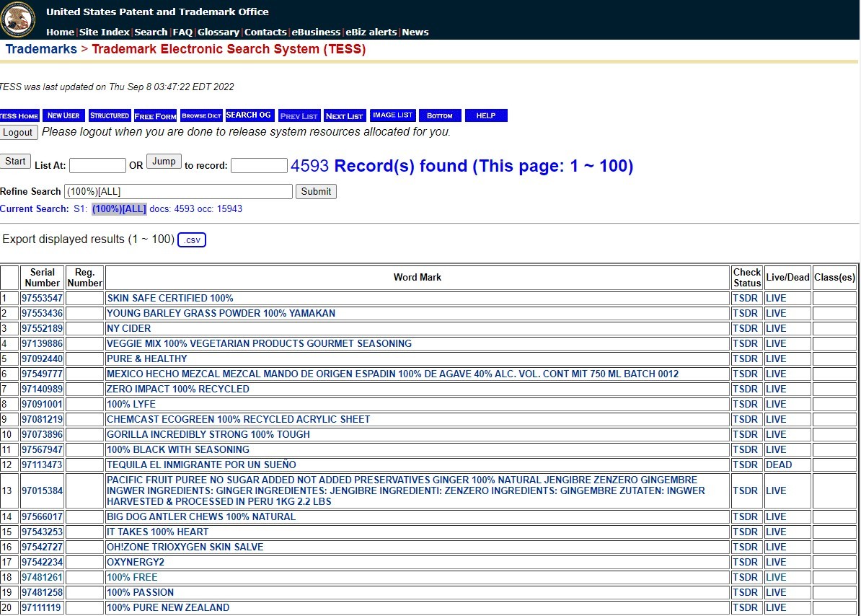
Task: Check TSDR status for 100% PURE NEW ZEALAND
Action: coord(745,607)
